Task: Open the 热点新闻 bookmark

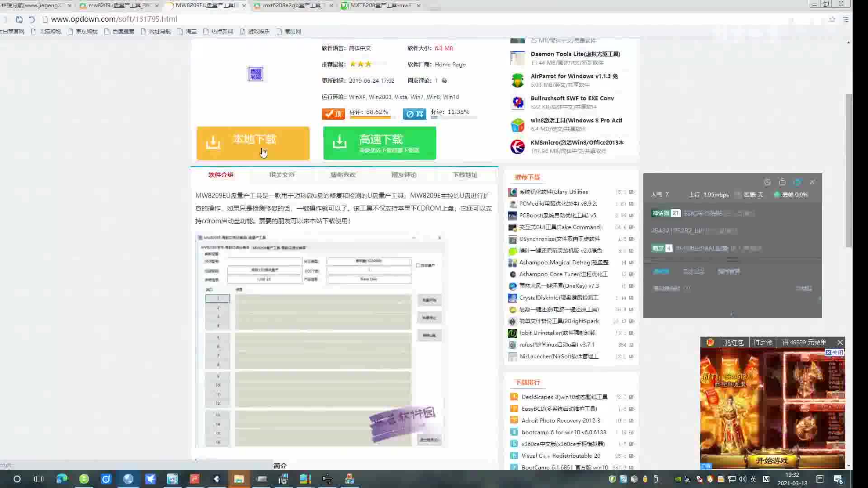Action: tap(218, 31)
